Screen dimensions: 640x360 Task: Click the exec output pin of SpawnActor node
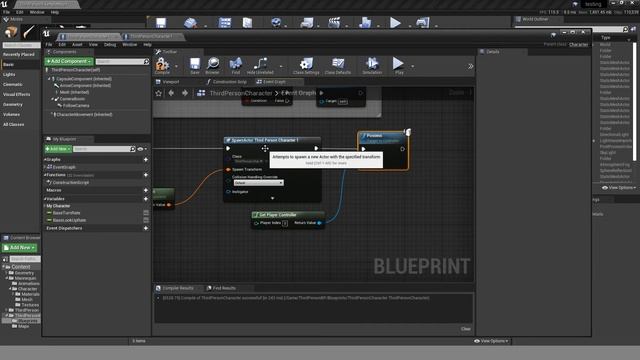(x=316, y=149)
